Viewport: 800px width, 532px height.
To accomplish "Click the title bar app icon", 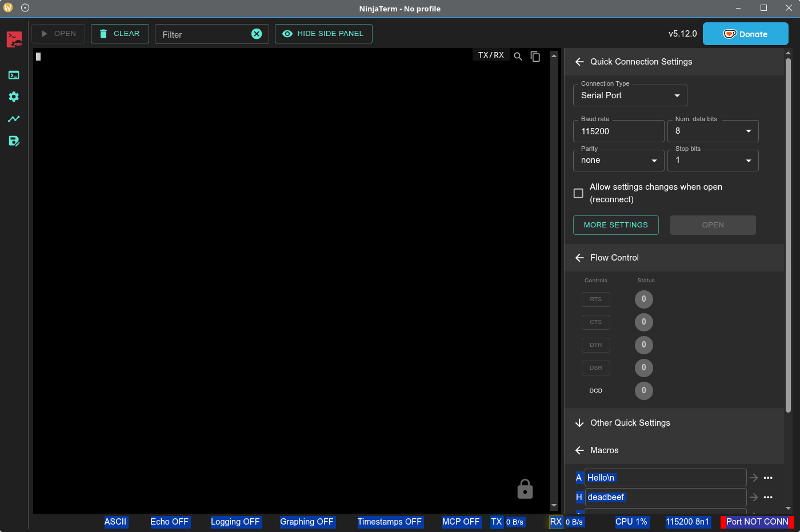I will (x=8, y=8).
